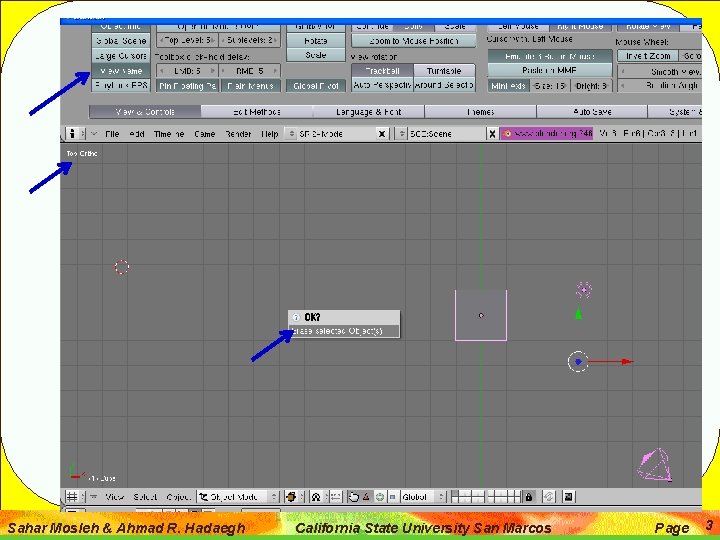Switch to the Edit Methods tab

(x=257, y=112)
